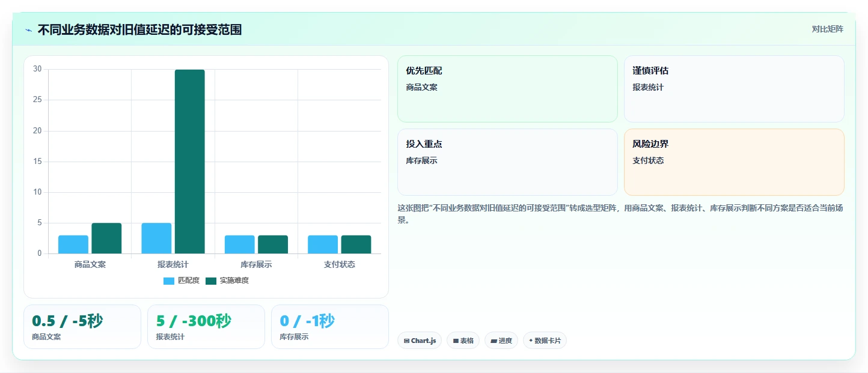Click the 5 / -300秒 stat card
This screenshot has width=868, height=373.
(x=206, y=327)
